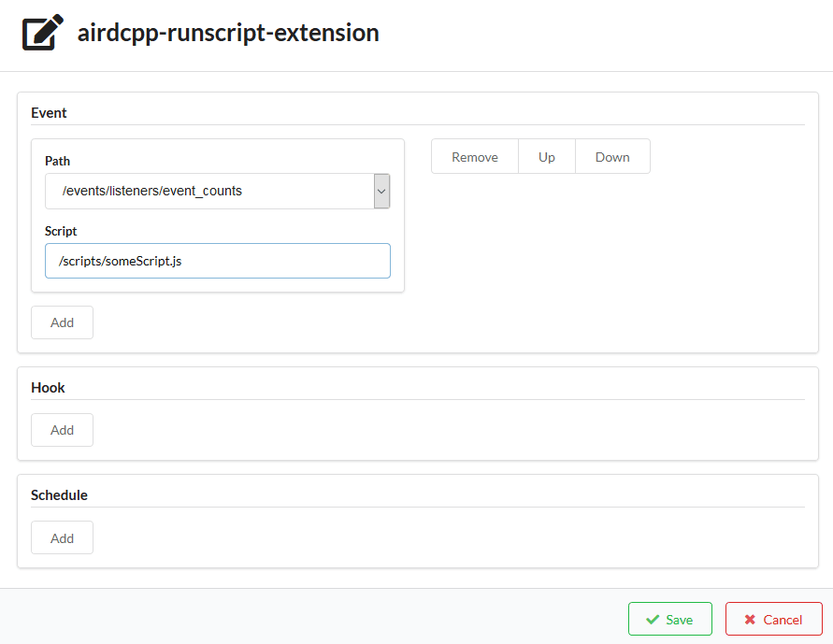833x644 pixels.
Task: Cancel the settings dialog
Action: (773, 619)
